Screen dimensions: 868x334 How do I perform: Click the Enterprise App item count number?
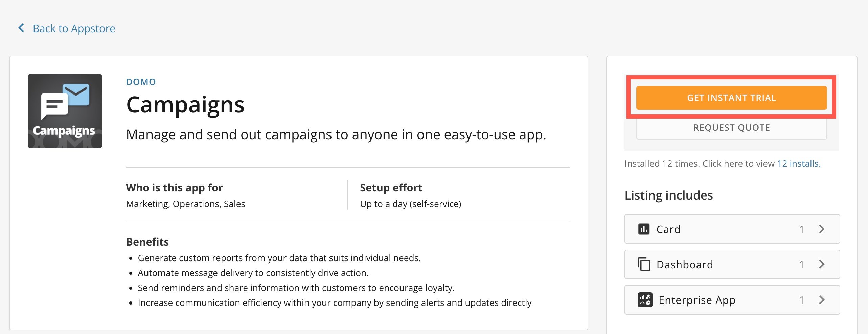point(801,300)
